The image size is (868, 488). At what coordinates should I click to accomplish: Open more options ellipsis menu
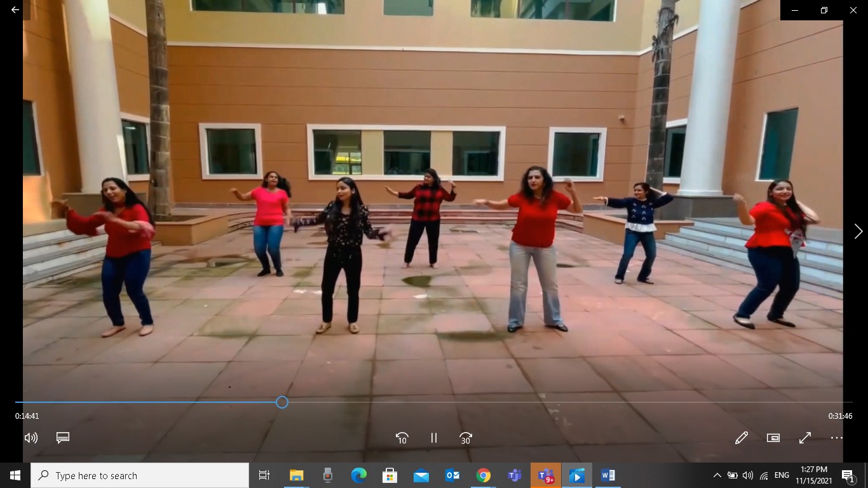pos(836,438)
